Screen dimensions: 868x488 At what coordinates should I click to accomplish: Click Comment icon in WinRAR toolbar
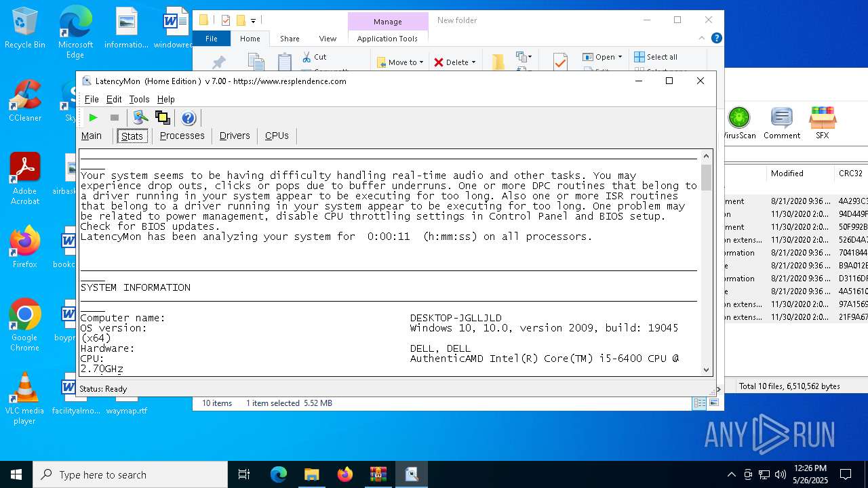click(x=782, y=123)
